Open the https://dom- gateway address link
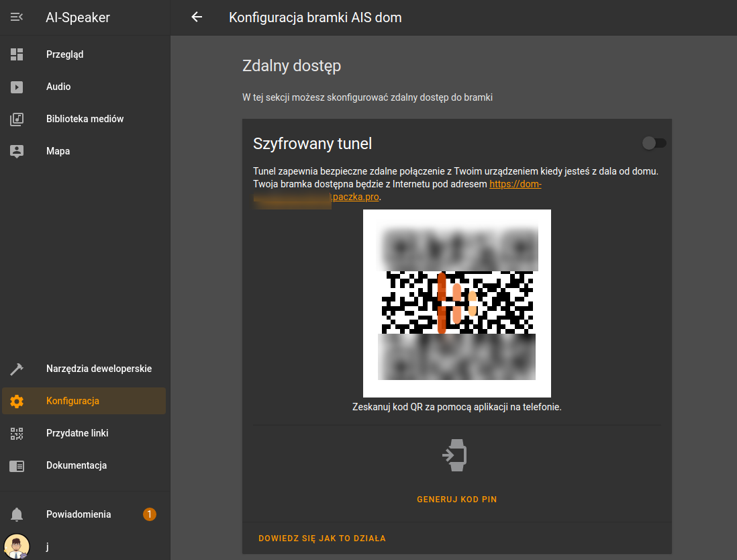 click(x=515, y=184)
